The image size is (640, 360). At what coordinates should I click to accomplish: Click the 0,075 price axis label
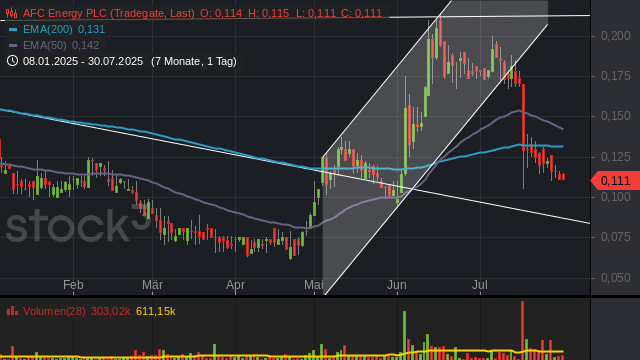pyautogui.click(x=616, y=237)
